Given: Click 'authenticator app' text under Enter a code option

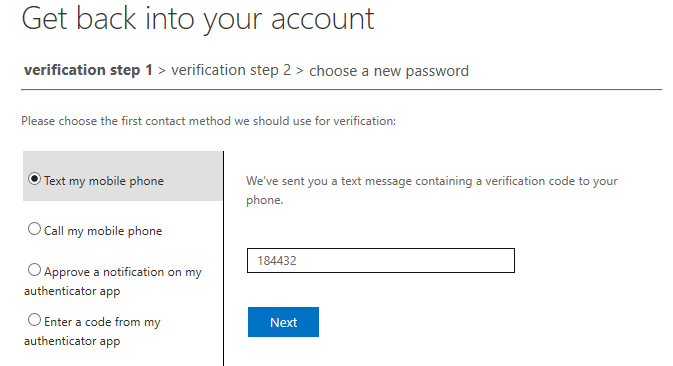Looking at the screenshot, I should click(72, 341).
